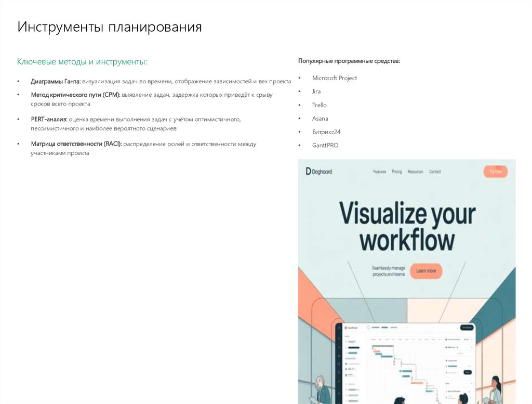Click 'участниками проекта' text line
Viewport: 532px width, 404px height.
pyautogui.click(x=60, y=153)
